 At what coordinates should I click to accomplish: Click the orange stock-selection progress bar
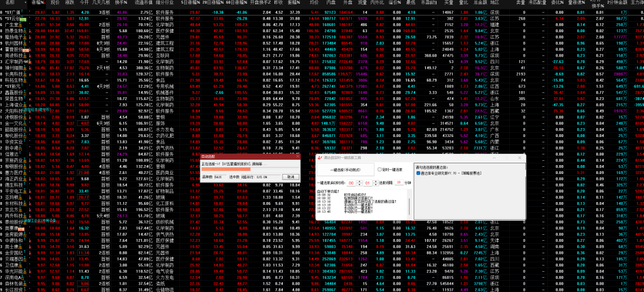227,169
